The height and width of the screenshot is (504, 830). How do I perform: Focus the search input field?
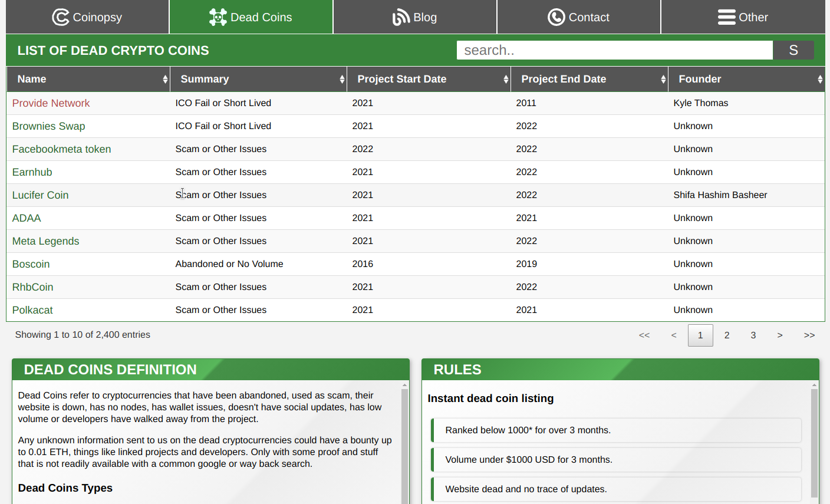[x=615, y=50]
